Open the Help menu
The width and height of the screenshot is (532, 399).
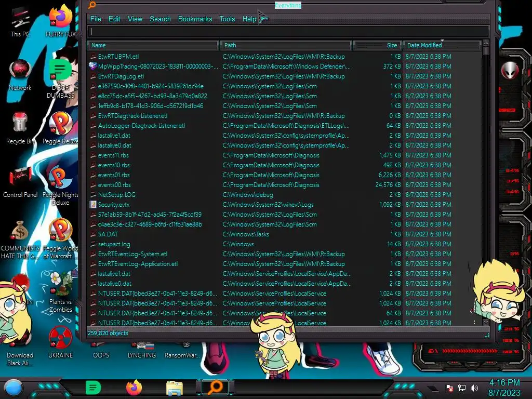coord(249,19)
